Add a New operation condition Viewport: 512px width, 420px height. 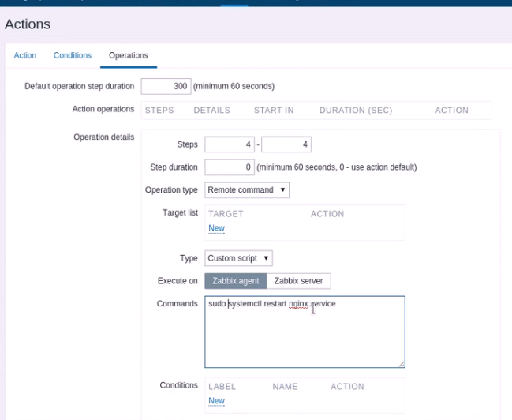[x=216, y=400]
